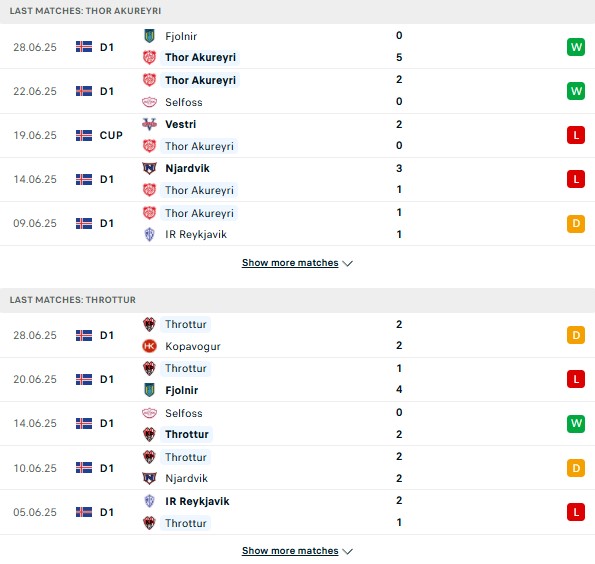
Task: Expand more matches for Throttur
Action: pos(290,551)
